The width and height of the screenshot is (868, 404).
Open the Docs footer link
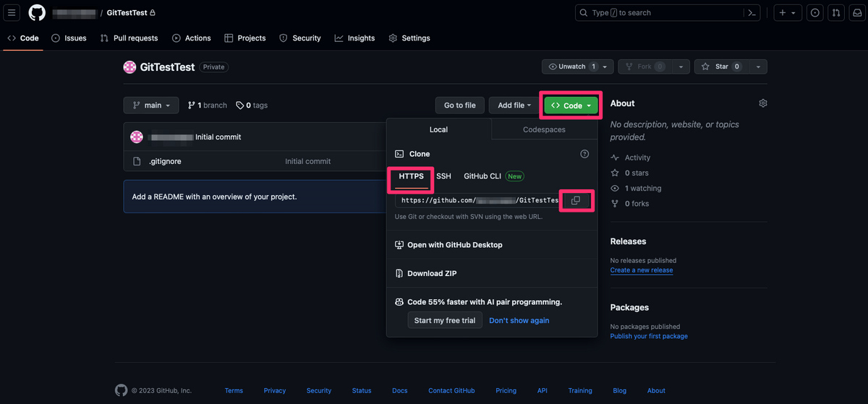400,390
